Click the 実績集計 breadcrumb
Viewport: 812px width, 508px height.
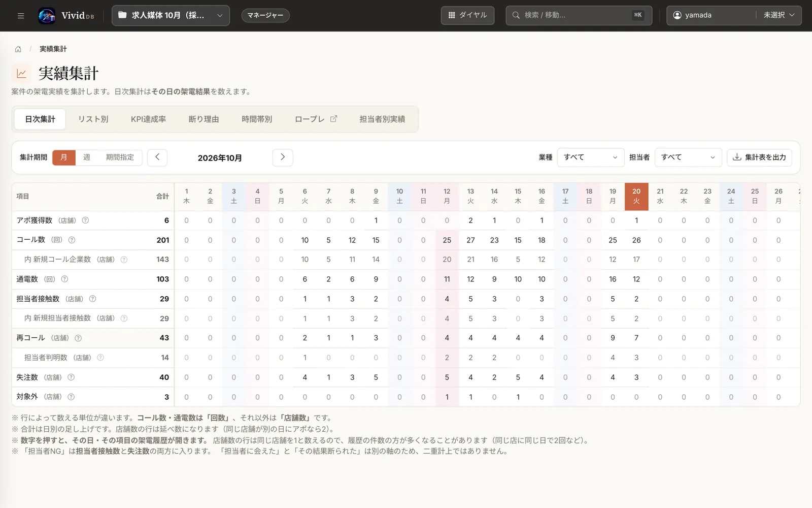(53, 49)
